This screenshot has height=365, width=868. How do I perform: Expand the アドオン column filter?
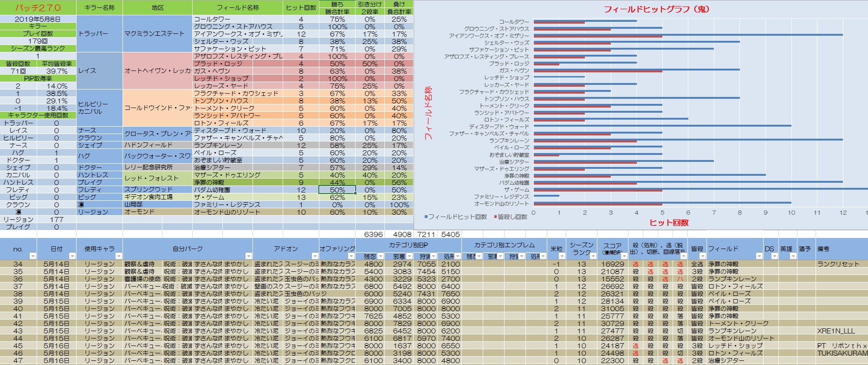[314, 256]
